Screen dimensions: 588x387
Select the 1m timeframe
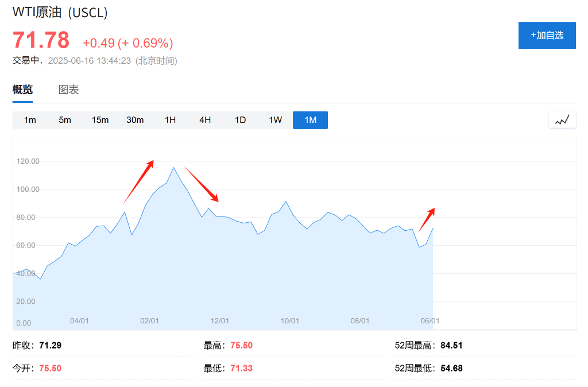(30, 120)
